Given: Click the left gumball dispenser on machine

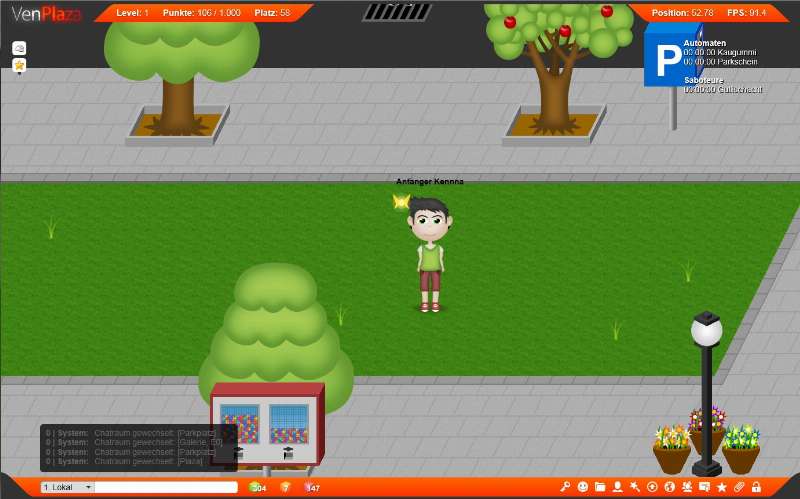Looking at the screenshot, I should click(x=240, y=423).
